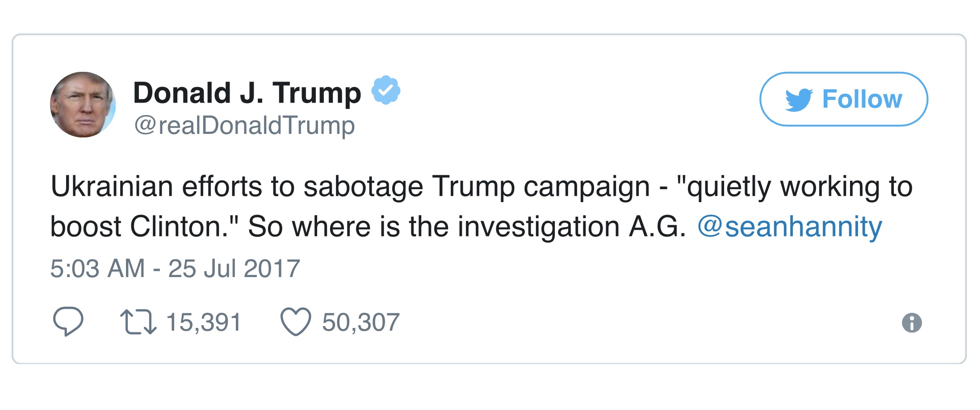Image resolution: width=980 pixels, height=410 pixels.
Task: Click the Twitter bird icon in Follow button
Action: pos(799,99)
